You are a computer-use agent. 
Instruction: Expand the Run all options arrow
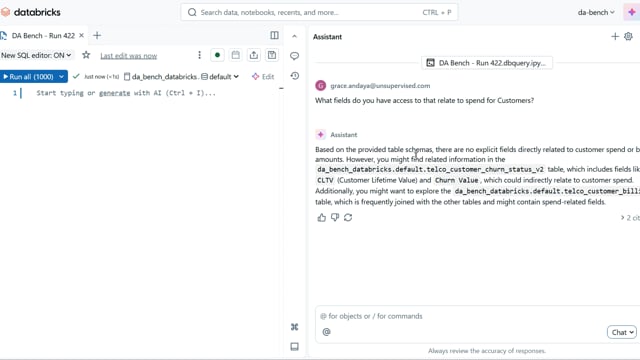[61, 77]
